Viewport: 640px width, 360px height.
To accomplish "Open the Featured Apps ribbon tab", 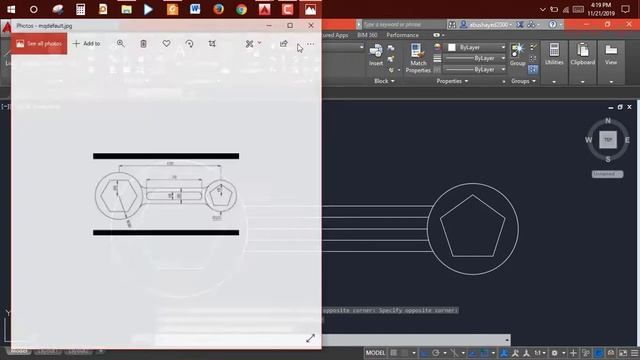I will coord(336,35).
